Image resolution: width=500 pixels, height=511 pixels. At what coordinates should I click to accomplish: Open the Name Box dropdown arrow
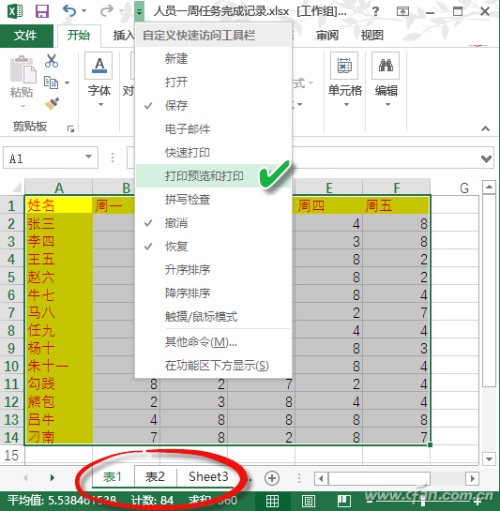[x=88, y=157]
